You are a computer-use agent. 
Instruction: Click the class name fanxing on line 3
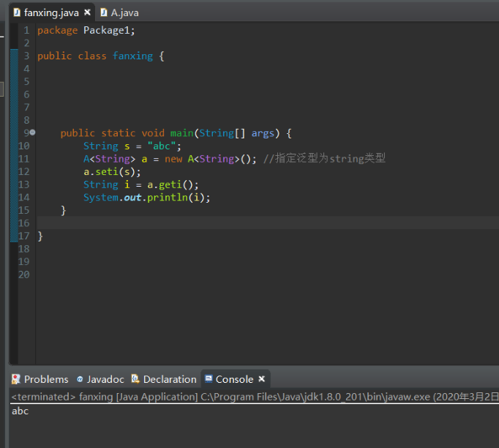tap(132, 56)
